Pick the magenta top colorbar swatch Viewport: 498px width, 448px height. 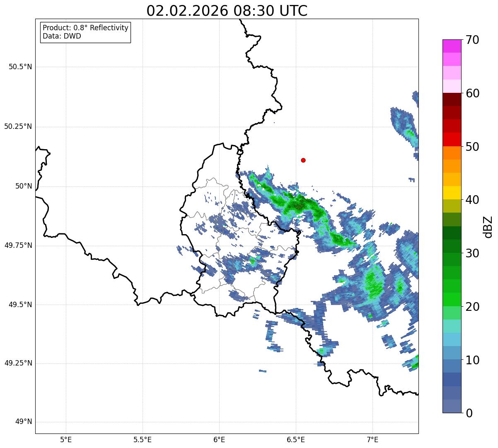(x=452, y=46)
